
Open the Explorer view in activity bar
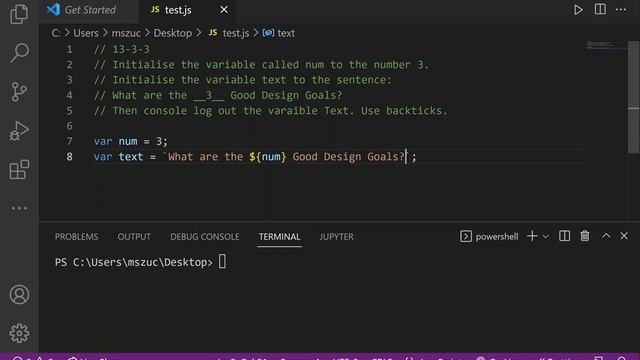pyautogui.click(x=19, y=14)
